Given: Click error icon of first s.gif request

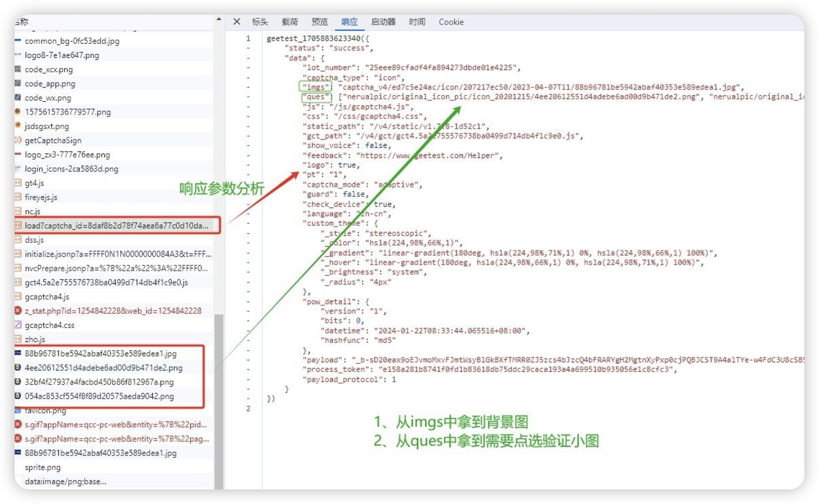Looking at the screenshot, I should coord(18,425).
